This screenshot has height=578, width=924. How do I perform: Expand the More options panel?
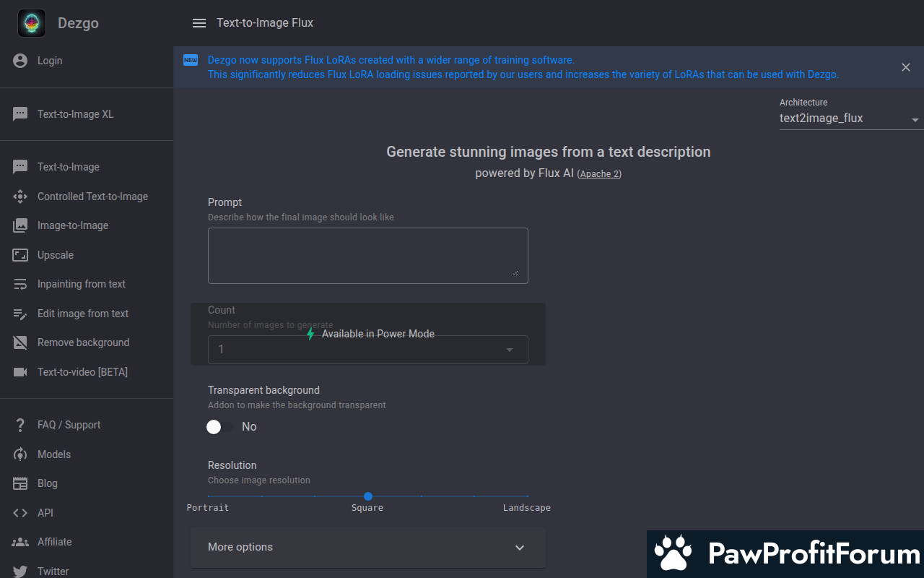coord(368,547)
